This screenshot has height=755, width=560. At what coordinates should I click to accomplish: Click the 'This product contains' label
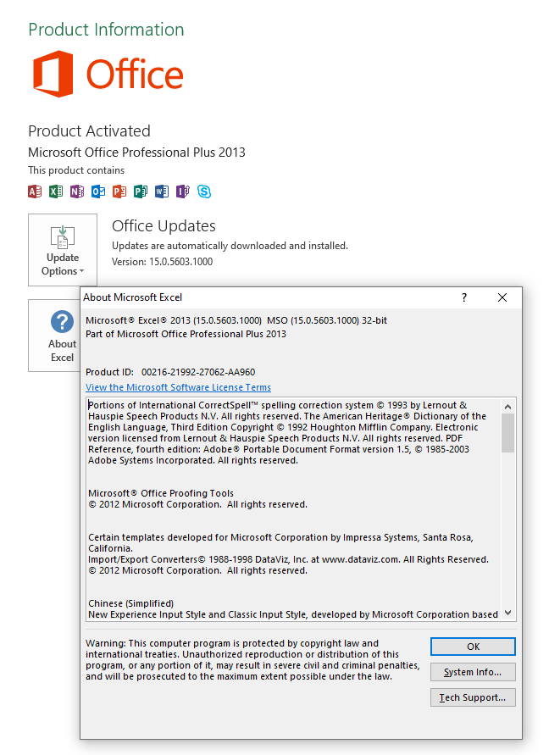[x=76, y=170]
